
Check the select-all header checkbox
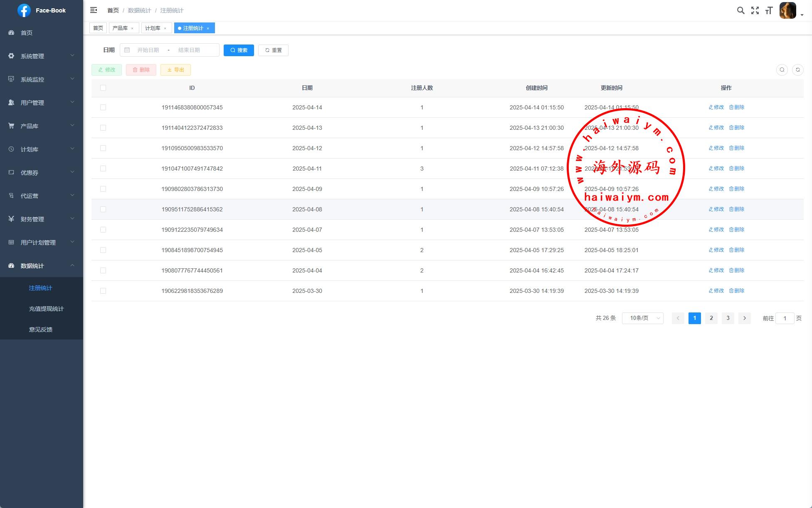(x=103, y=88)
